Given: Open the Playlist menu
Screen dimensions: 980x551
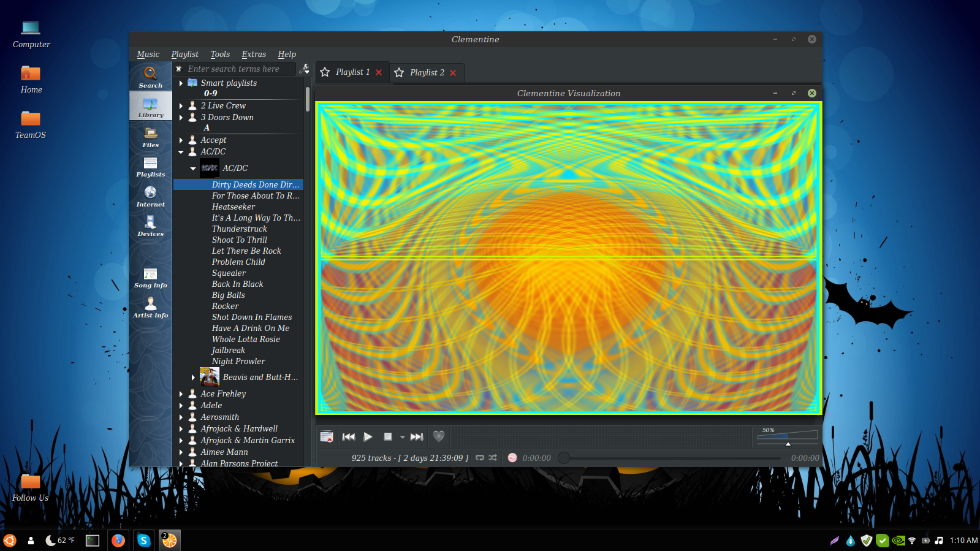Looking at the screenshot, I should point(184,54).
